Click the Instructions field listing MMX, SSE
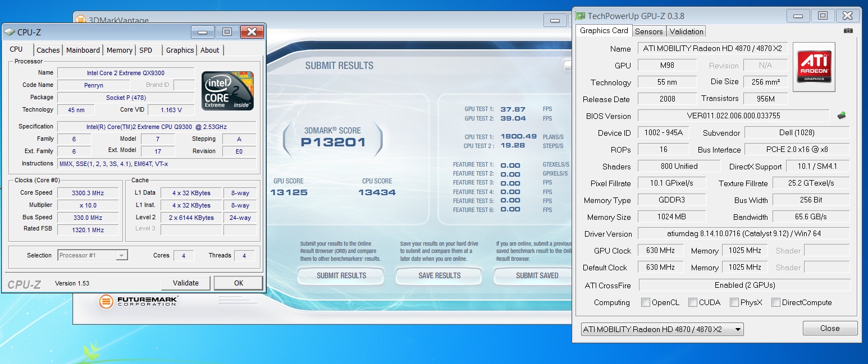The height and width of the screenshot is (364, 868). point(157,164)
